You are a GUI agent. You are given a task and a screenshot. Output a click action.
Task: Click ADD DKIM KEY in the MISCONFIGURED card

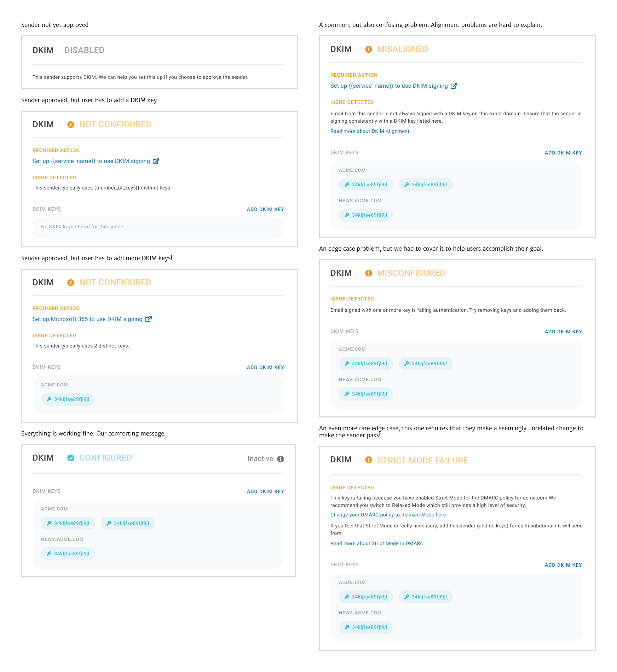(563, 332)
